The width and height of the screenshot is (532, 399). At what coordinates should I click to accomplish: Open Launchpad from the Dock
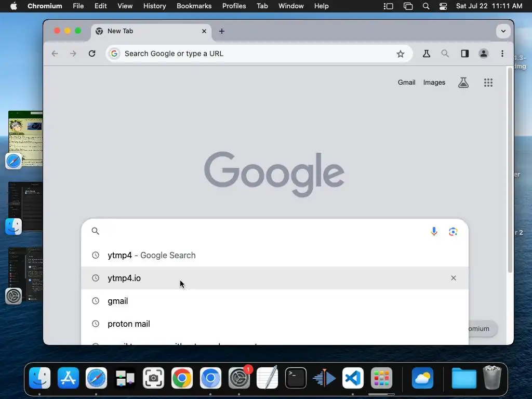coord(381,378)
